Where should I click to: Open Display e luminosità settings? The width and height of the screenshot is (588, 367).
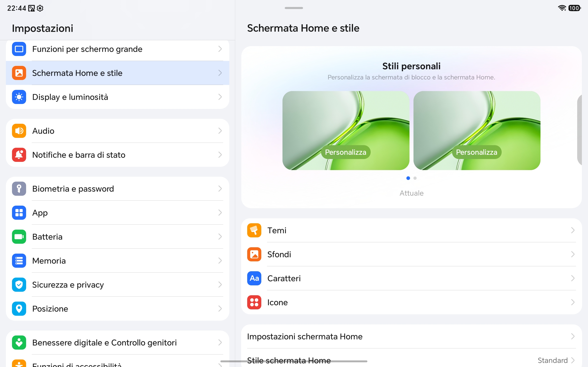(117, 97)
